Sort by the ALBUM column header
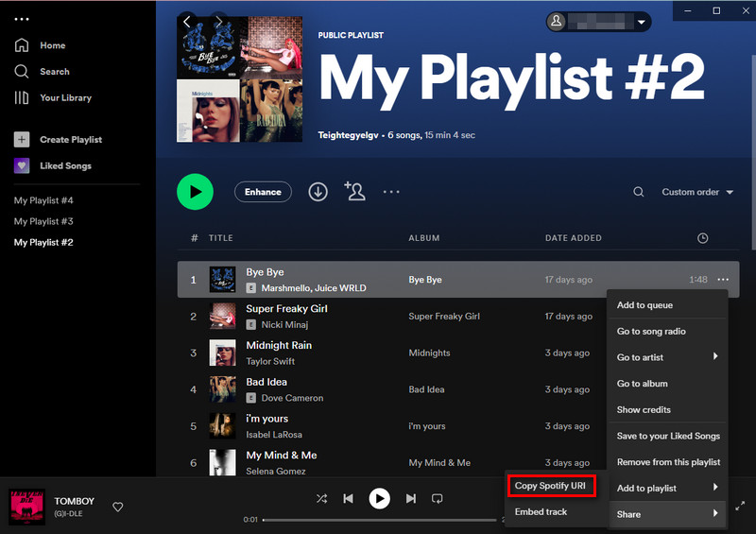This screenshot has height=534, width=756. tap(423, 238)
